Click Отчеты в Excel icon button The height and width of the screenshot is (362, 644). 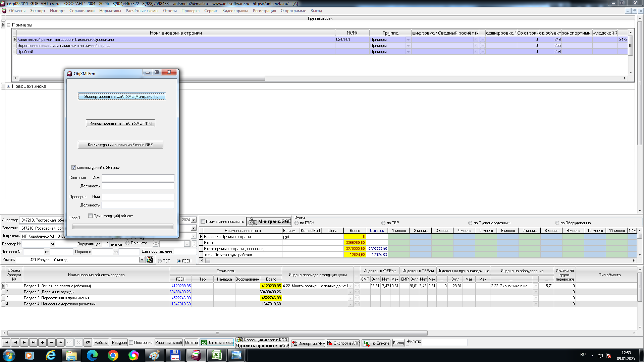[x=217, y=343]
